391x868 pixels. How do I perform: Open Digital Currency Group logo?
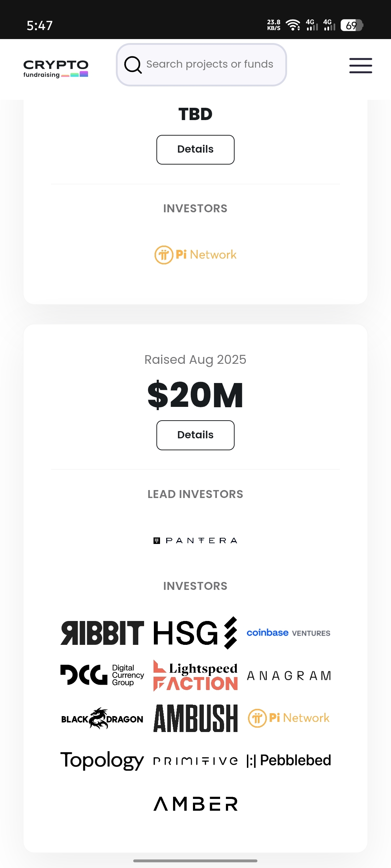102,675
